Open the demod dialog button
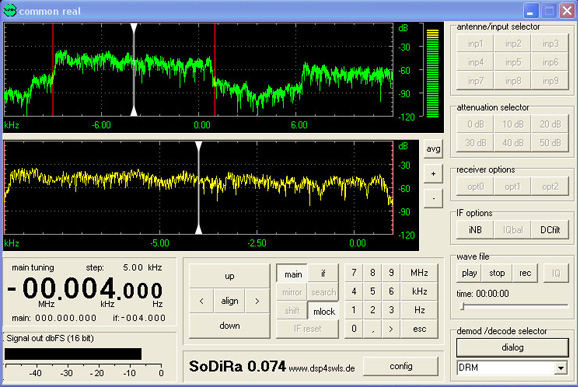Screen dimensions: 578x387 pos(512,348)
